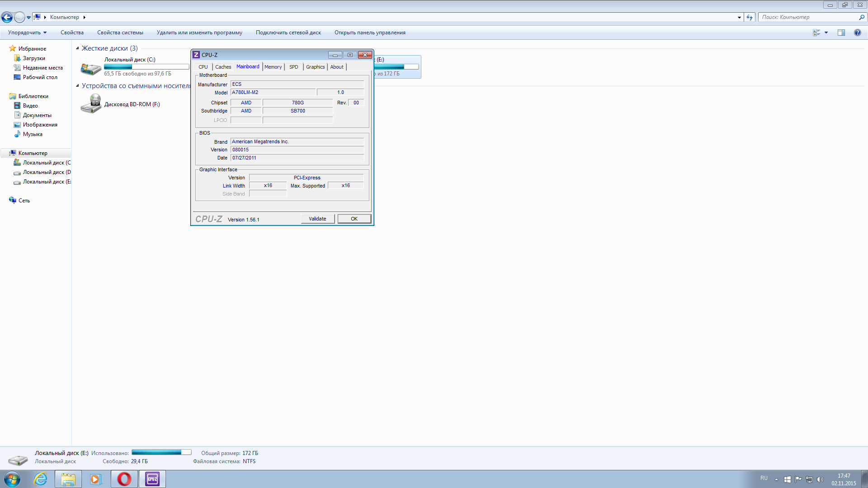Launch Internet Explorer from taskbar
Image resolution: width=868 pixels, height=488 pixels.
point(41,479)
